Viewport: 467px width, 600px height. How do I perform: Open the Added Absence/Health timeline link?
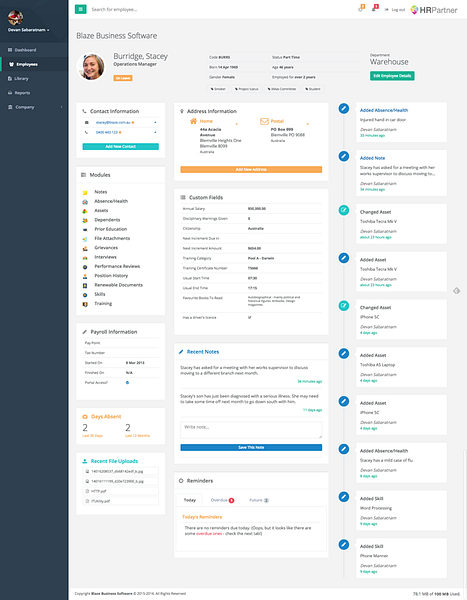384,110
